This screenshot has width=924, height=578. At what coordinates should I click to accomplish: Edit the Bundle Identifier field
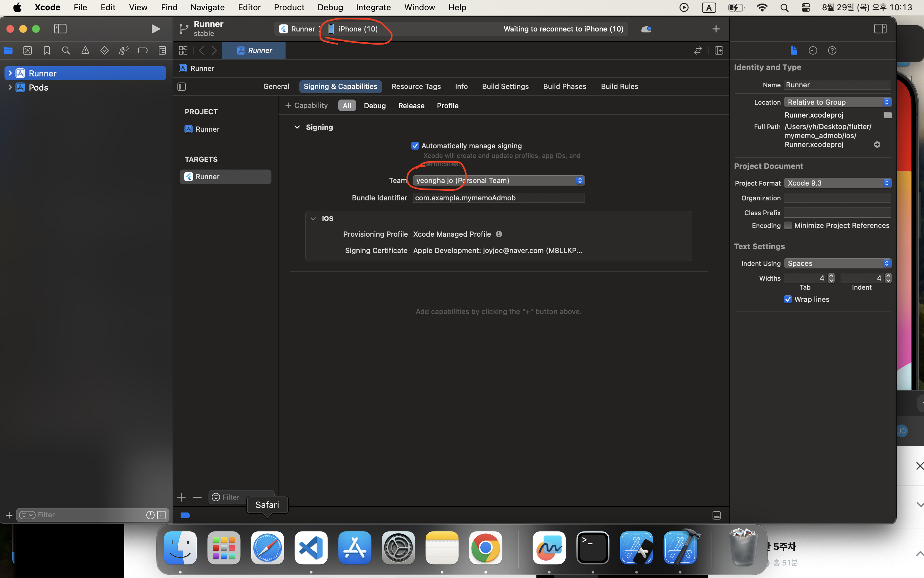[499, 197]
